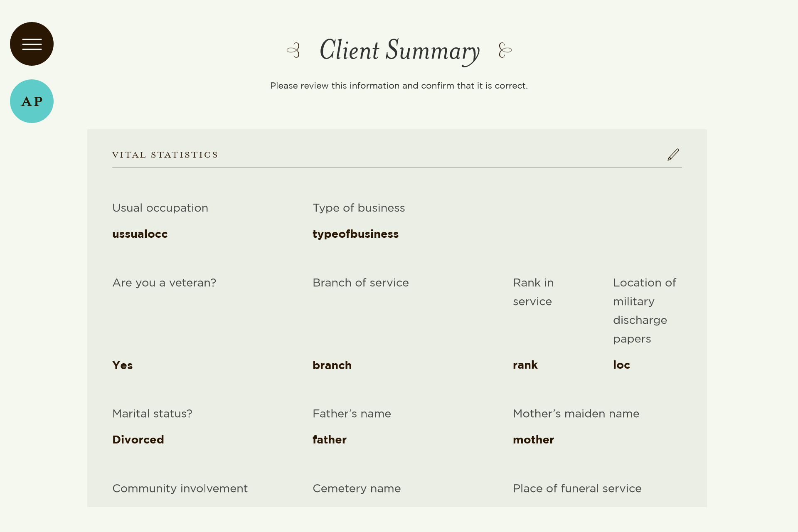
Task: Click the mother maiden name value
Action: coord(533,440)
